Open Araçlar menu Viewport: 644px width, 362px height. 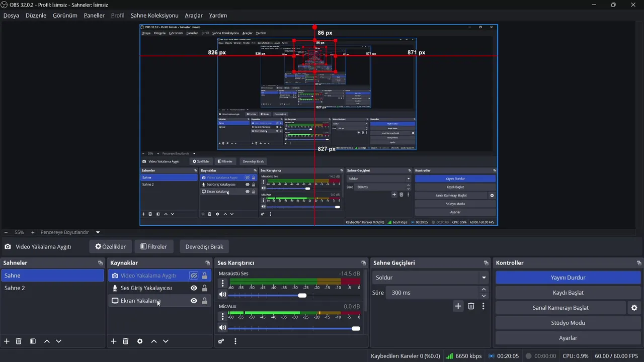click(194, 16)
